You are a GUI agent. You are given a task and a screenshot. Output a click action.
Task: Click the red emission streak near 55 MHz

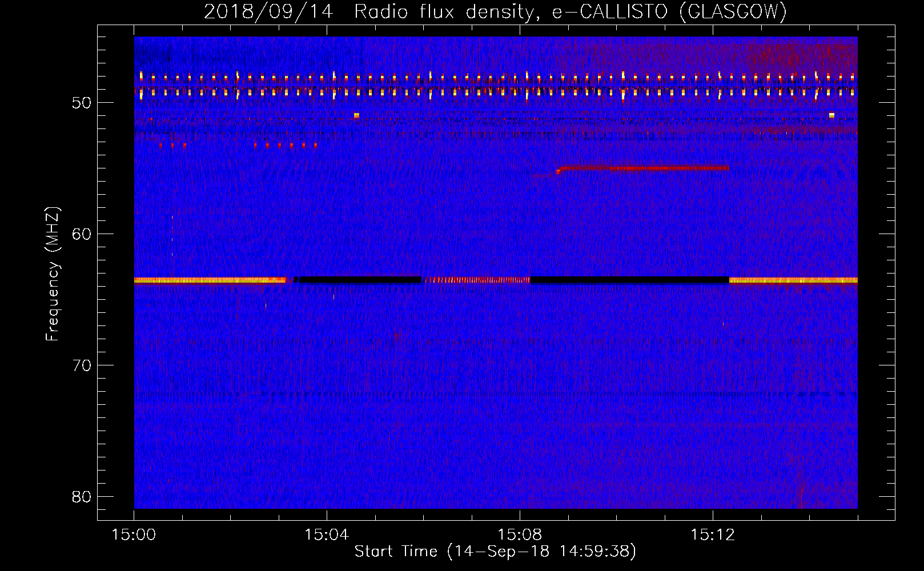pyautogui.click(x=643, y=168)
